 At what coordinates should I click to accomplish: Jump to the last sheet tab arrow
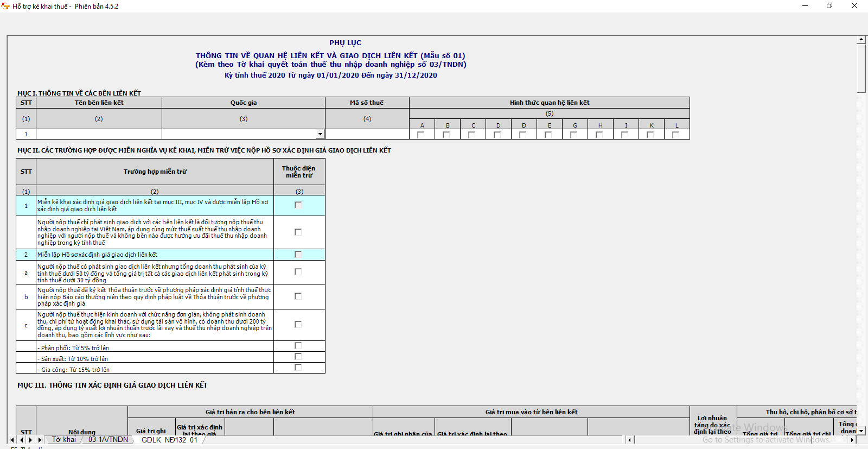(40, 440)
